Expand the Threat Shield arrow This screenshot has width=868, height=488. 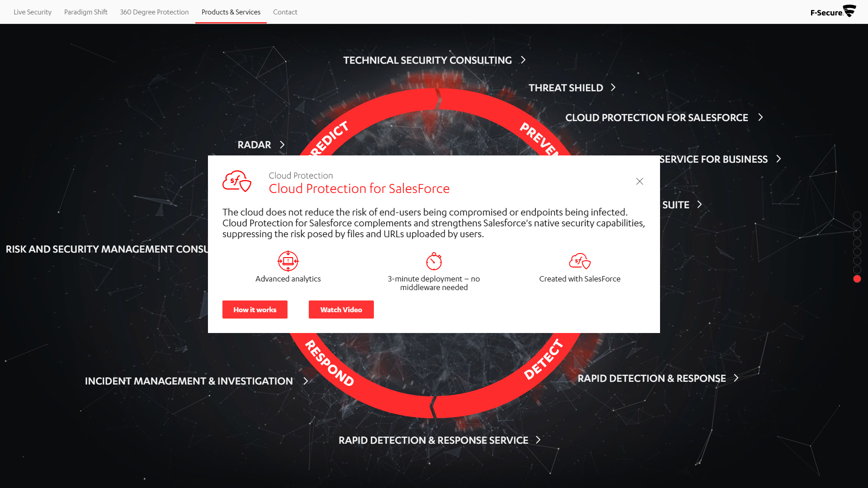[x=613, y=87]
